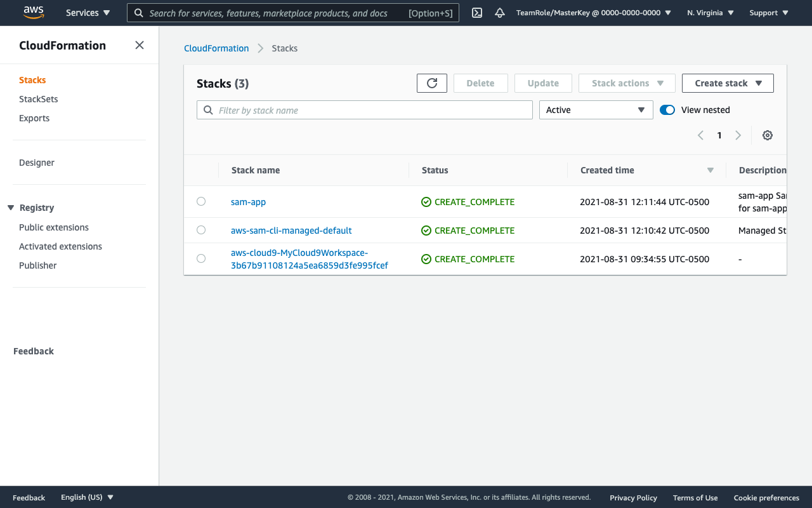Open the notifications bell icon
Viewport: 812px width, 508px height.
click(500, 13)
